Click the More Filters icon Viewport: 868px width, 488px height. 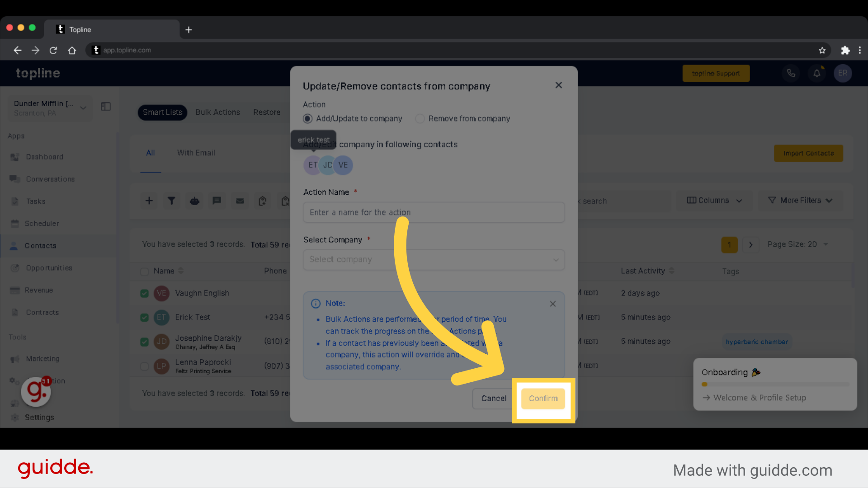(x=772, y=200)
